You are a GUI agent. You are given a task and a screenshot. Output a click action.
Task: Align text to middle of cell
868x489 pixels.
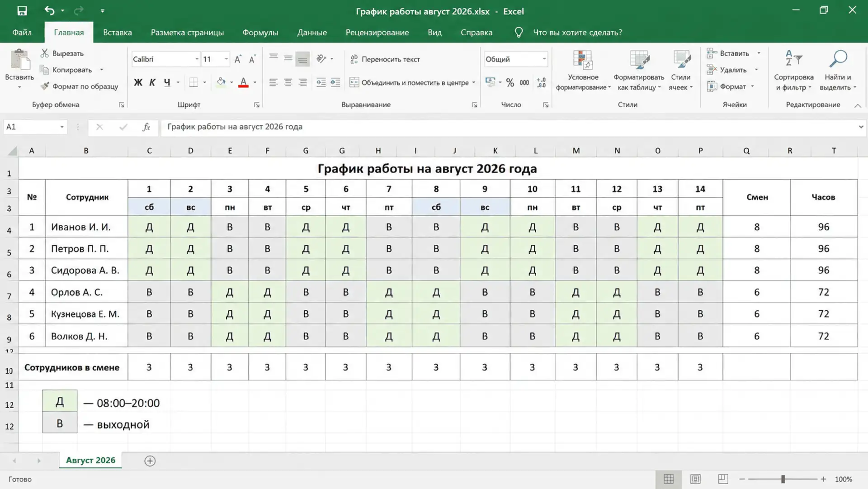[288, 58]
